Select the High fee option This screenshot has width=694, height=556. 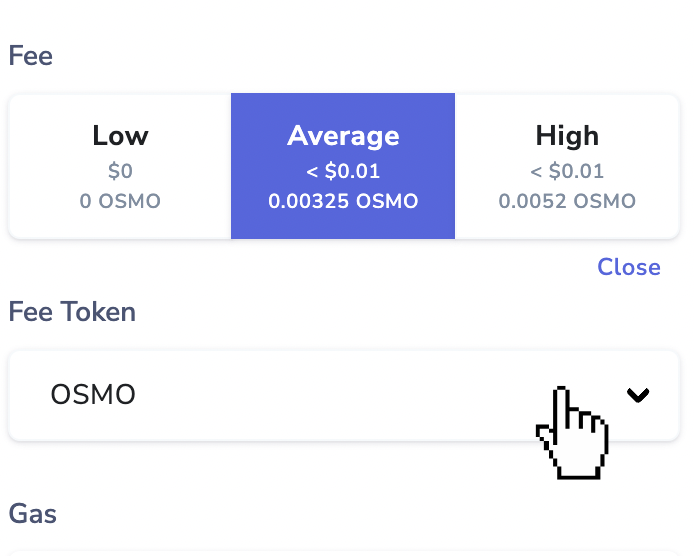(567, 166)
